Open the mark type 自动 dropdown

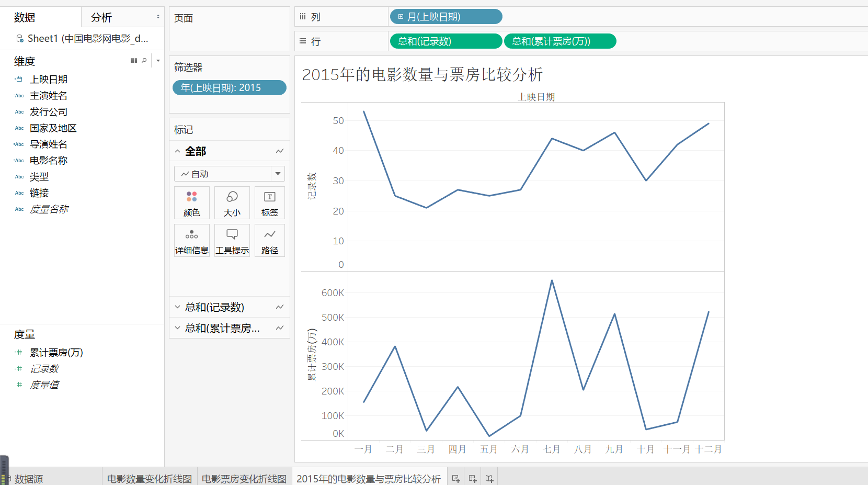click(278, 174)
